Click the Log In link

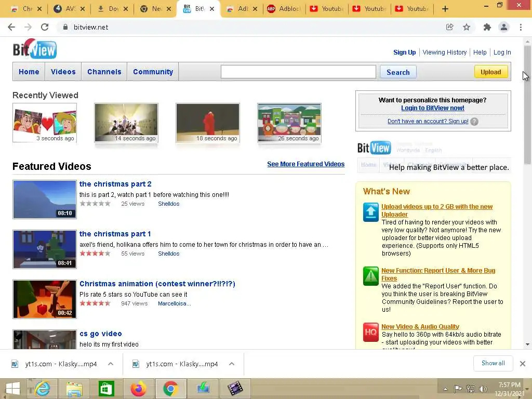tap(502, 52)
